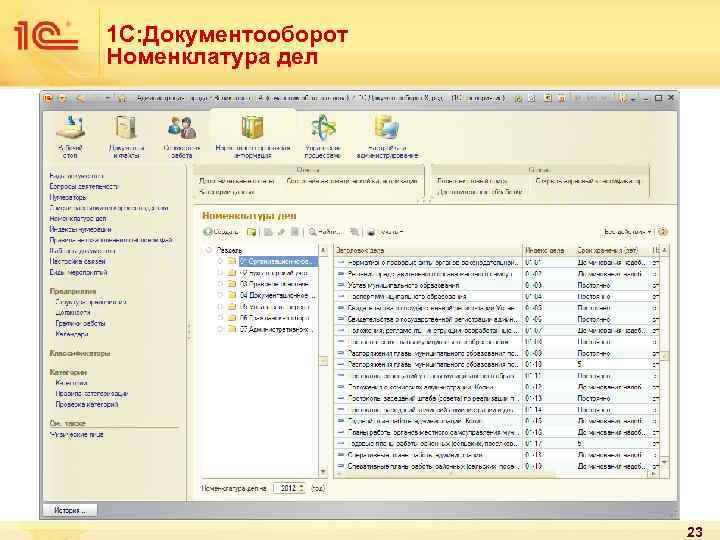
Task: Open the Документы и файлы section
Action: [x=126, y=136]
